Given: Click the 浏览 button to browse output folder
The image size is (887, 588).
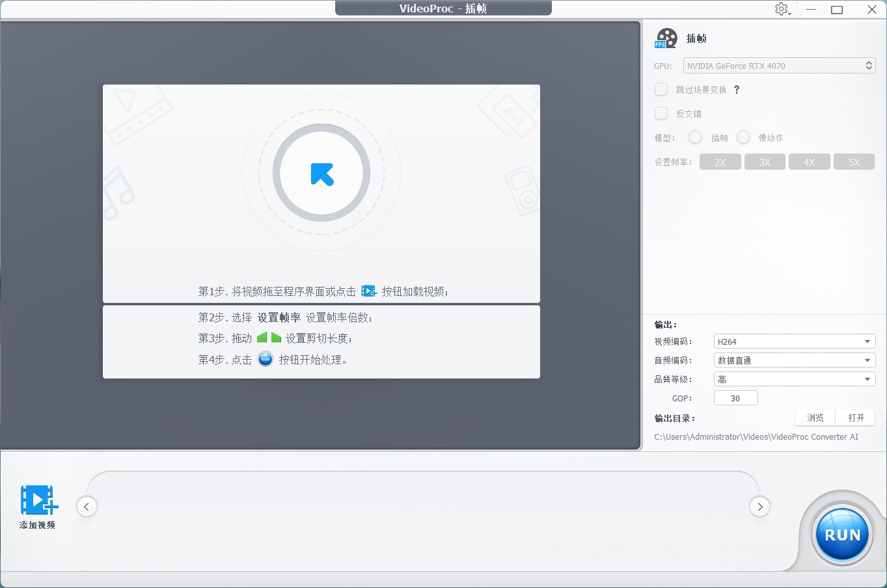Looking at the screenshot, I should tap(815, 418).
